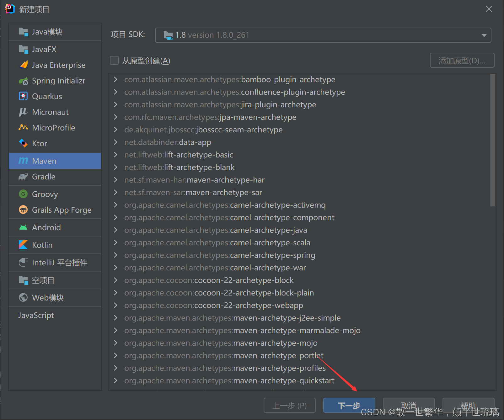Expand the lift-archetype-basic entry
The image size is (504, 420).
click(115, 155)
